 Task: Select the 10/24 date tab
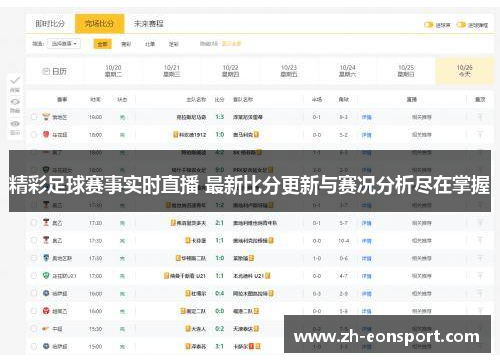point(347,71)
